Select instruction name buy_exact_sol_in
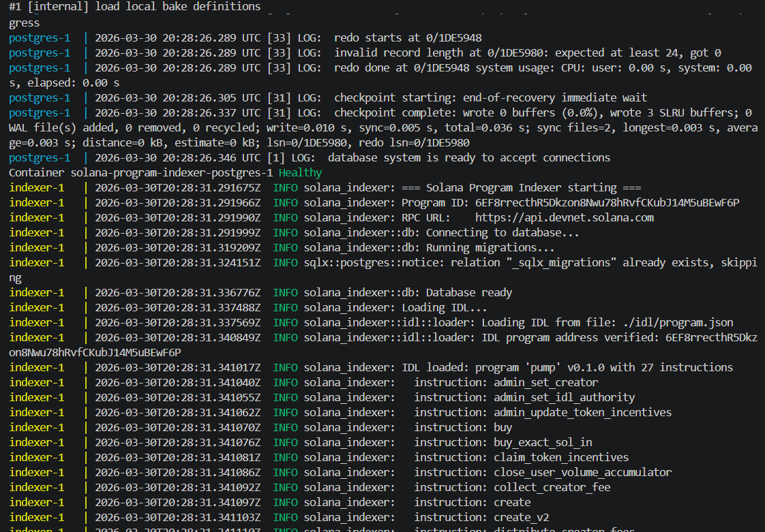This screenshot has height=532, width=765. click(x=543, y=442)
